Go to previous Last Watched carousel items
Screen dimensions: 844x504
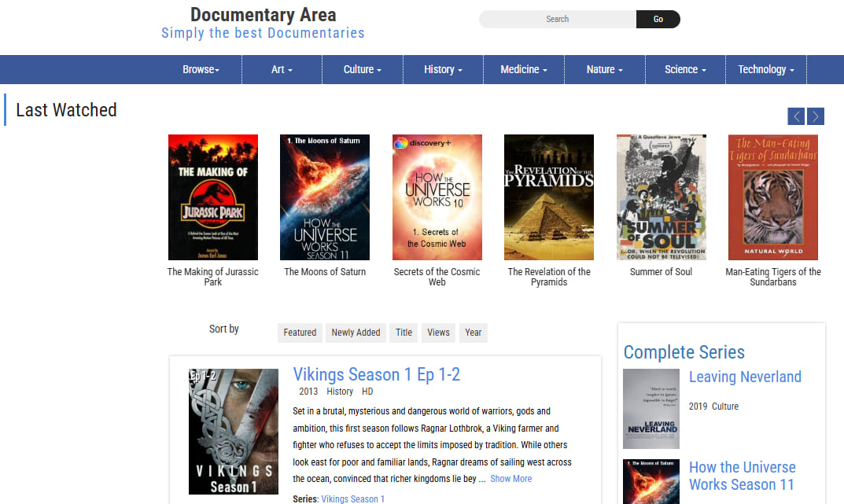pos(796,116)
